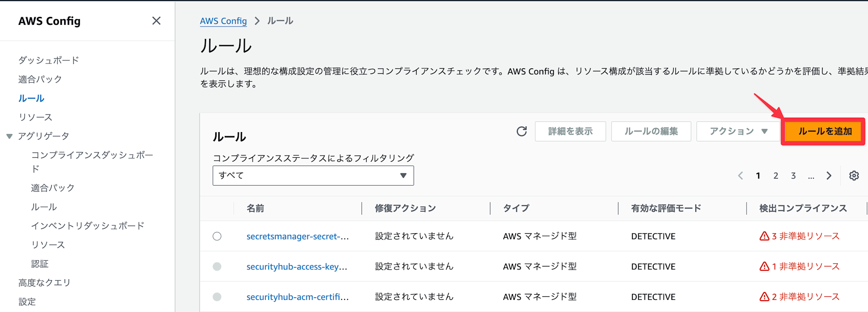
Task: Open 高度なクエリ in the sidebar
Action: tap(44, 283)
